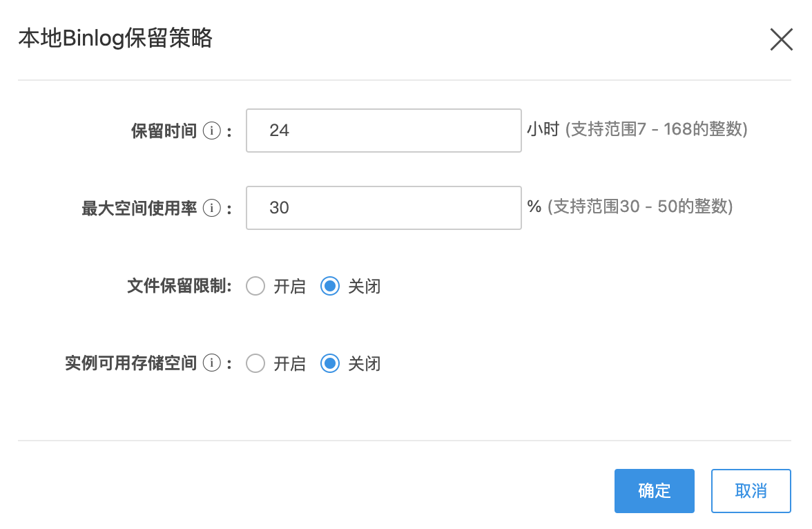The image size is (812, 529).
Task: Click the 支持范围7 - 168的整数 hint text
Action: click(656, 129)
